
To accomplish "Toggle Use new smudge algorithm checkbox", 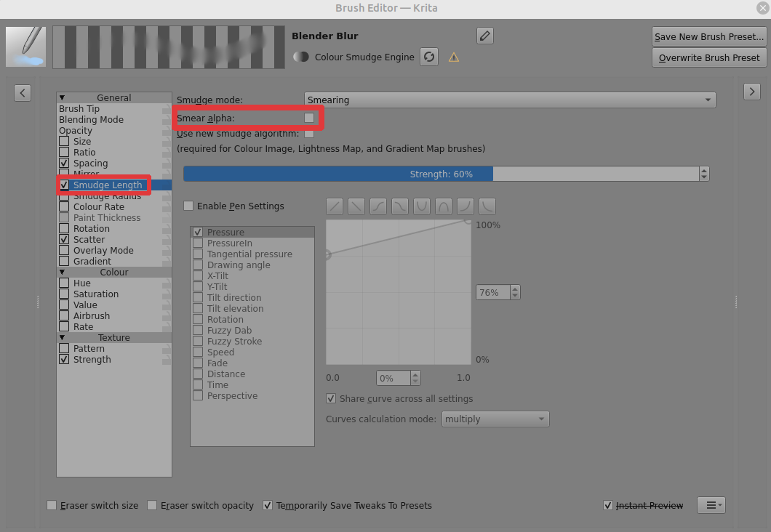I will [309, 134].
